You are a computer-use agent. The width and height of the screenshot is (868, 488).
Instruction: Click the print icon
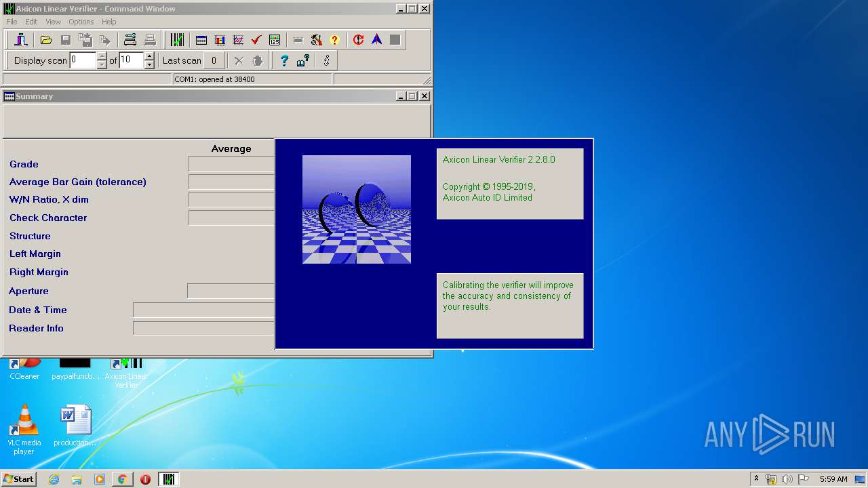pos(150,40)
